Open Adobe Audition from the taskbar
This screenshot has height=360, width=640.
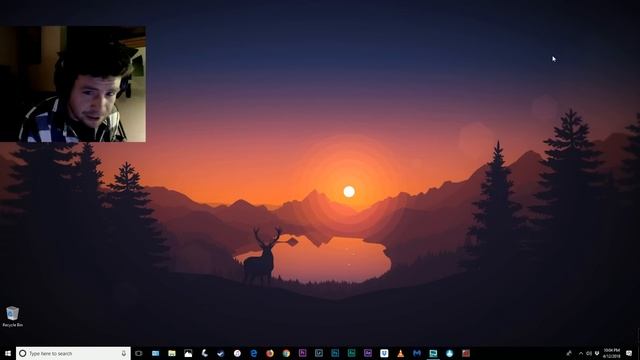(x=351, y=353)
